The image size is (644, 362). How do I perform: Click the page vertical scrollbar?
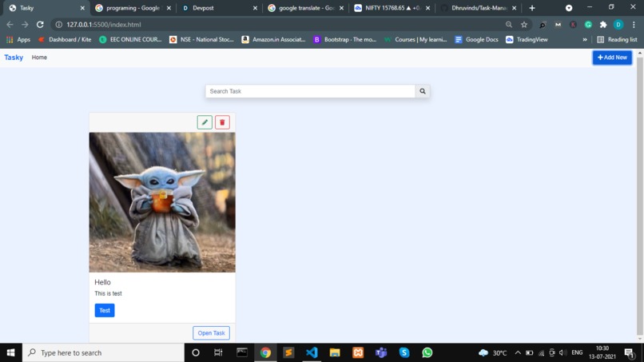[x=640, y=197]
